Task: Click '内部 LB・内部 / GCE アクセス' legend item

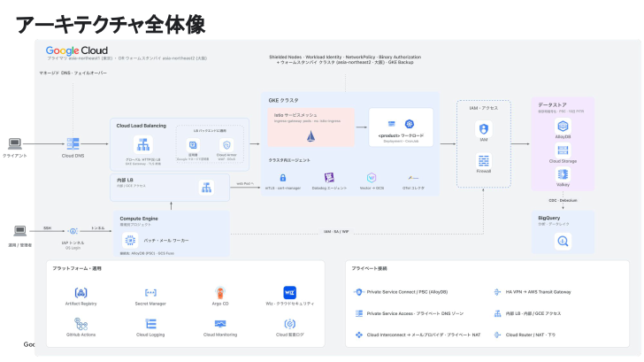Action: click(x=533, y=313)
